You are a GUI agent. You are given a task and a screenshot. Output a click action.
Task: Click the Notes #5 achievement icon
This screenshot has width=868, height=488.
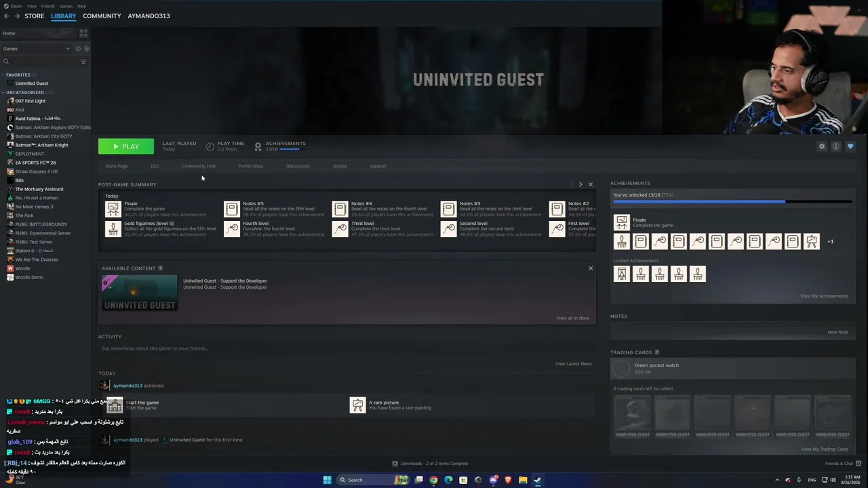pyautogui.click(x=232, y=209)
